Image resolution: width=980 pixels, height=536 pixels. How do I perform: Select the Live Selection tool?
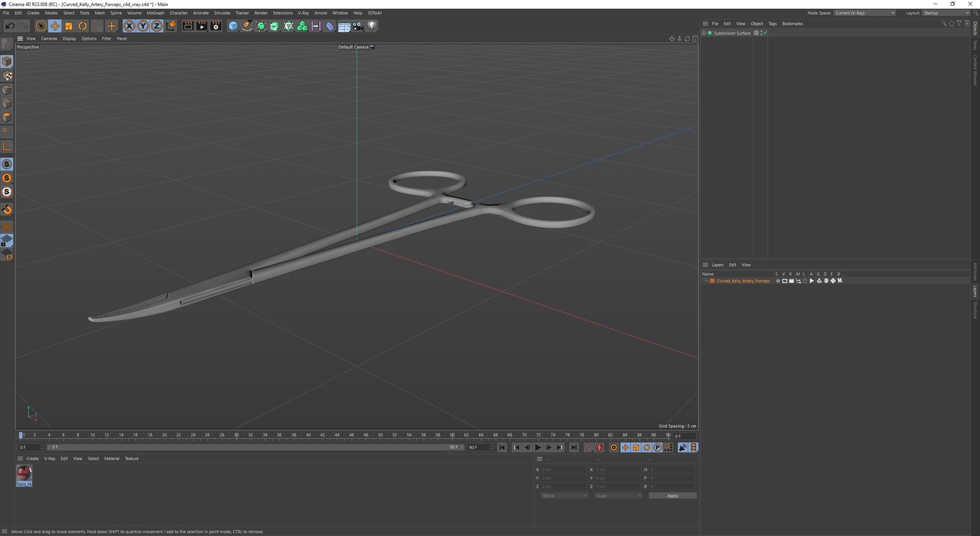pos(41,26)
